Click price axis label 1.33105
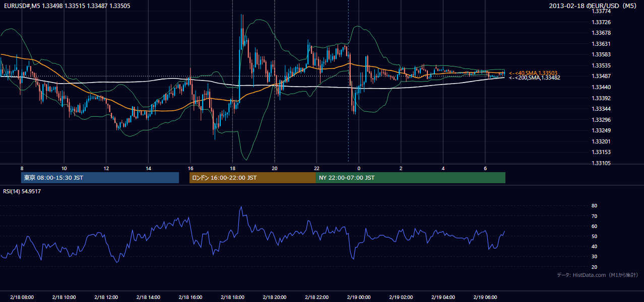Screen dimensions: 644x302 click(602, 163)
